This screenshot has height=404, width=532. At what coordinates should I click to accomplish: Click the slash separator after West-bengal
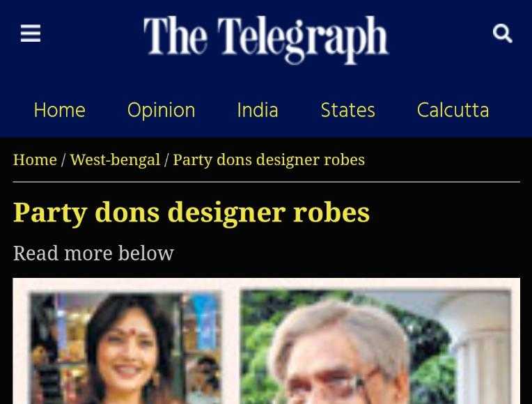point(166,160)
